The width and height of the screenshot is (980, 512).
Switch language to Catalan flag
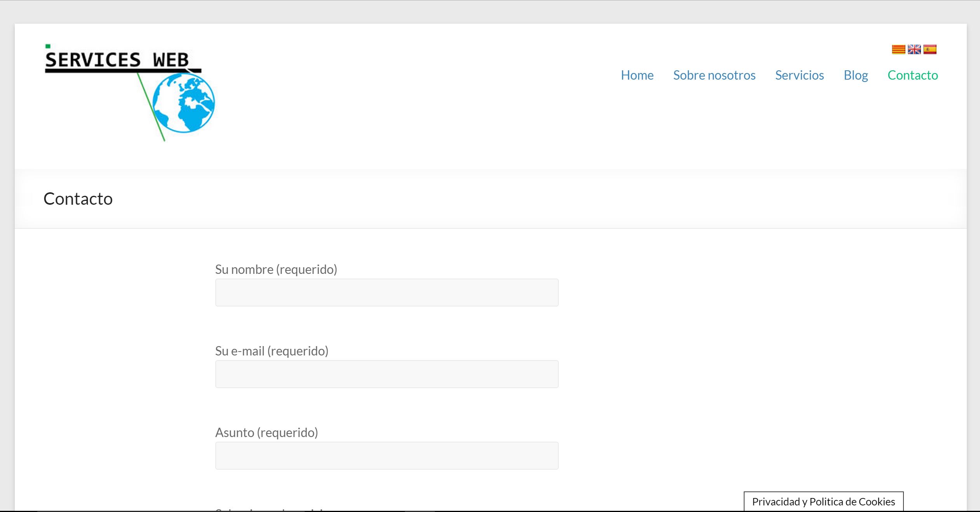(898, 50)
